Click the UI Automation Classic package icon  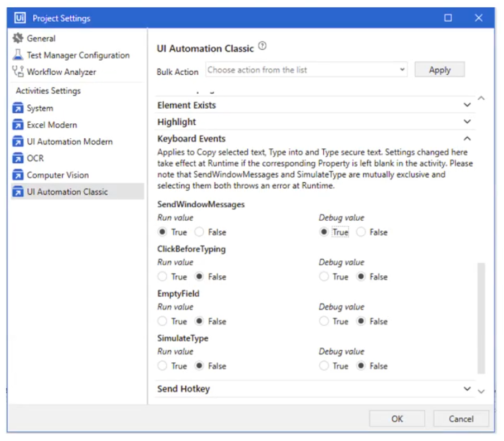tap(18, 191)
